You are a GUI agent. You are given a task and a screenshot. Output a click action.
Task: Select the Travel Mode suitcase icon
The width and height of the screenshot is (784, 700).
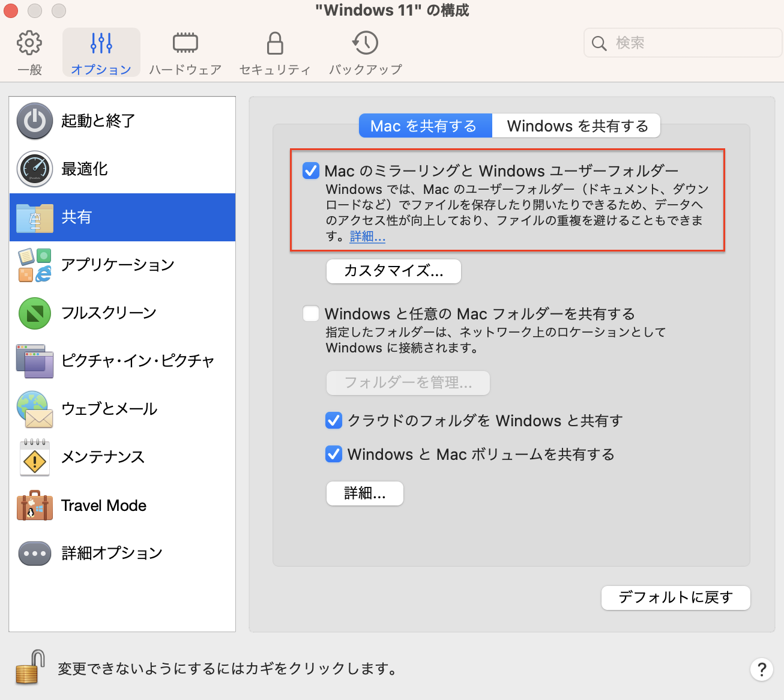coord(35,505)
